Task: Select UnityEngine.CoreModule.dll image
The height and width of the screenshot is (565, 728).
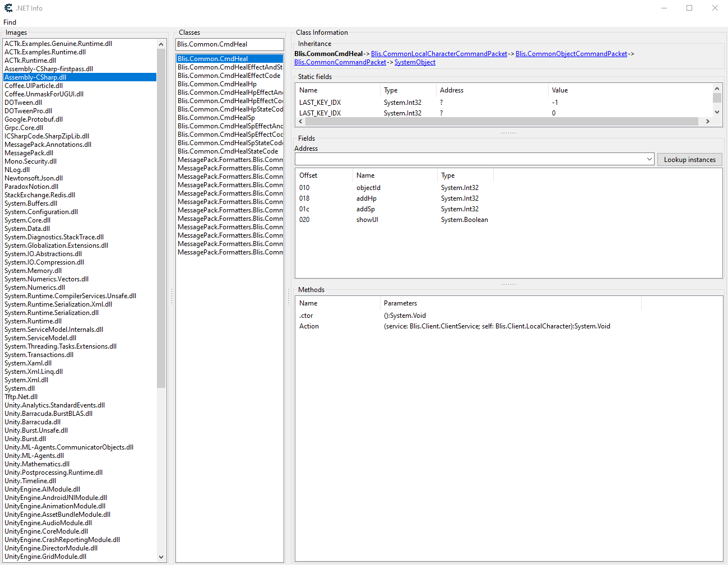Action: (46, 531)
